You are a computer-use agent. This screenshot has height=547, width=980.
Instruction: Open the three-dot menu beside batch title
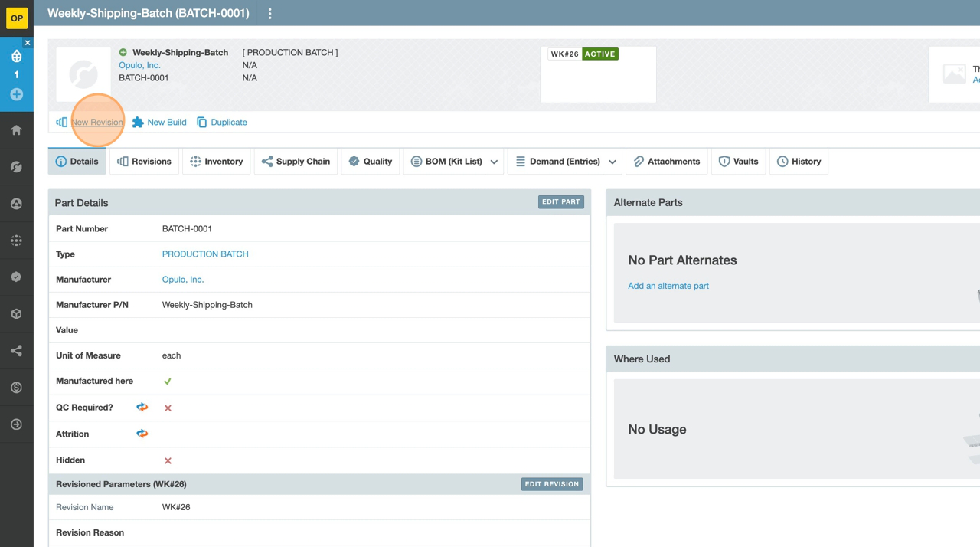269,14
